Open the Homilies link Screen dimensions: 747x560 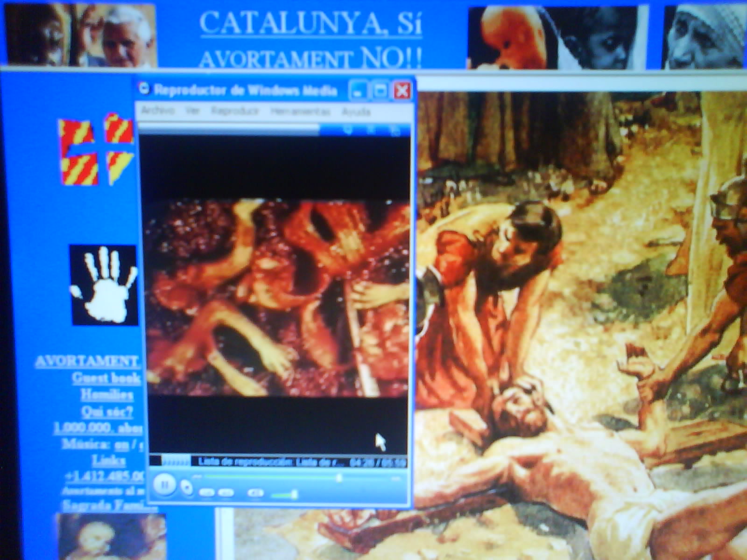click(107, 395)
